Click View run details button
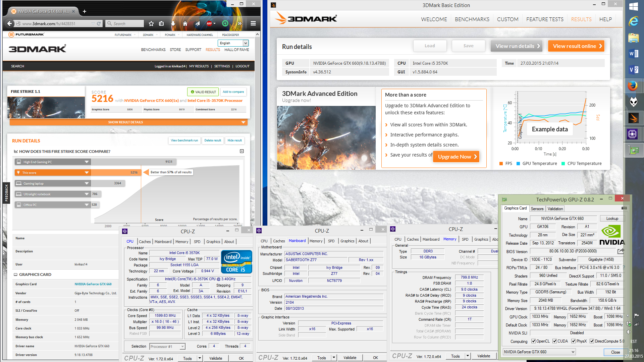The height and width of the screenshot is (362, 644). (517, 46)
